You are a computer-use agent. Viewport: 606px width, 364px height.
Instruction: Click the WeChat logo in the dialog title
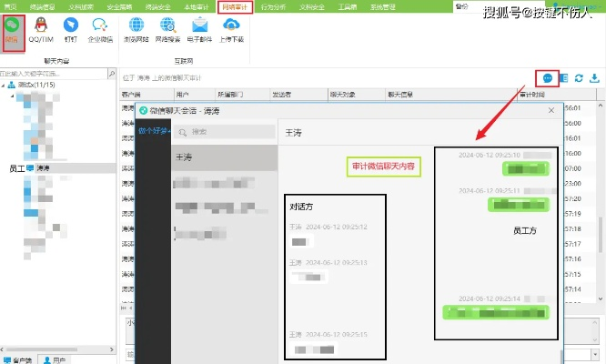[x=144, y=111]
